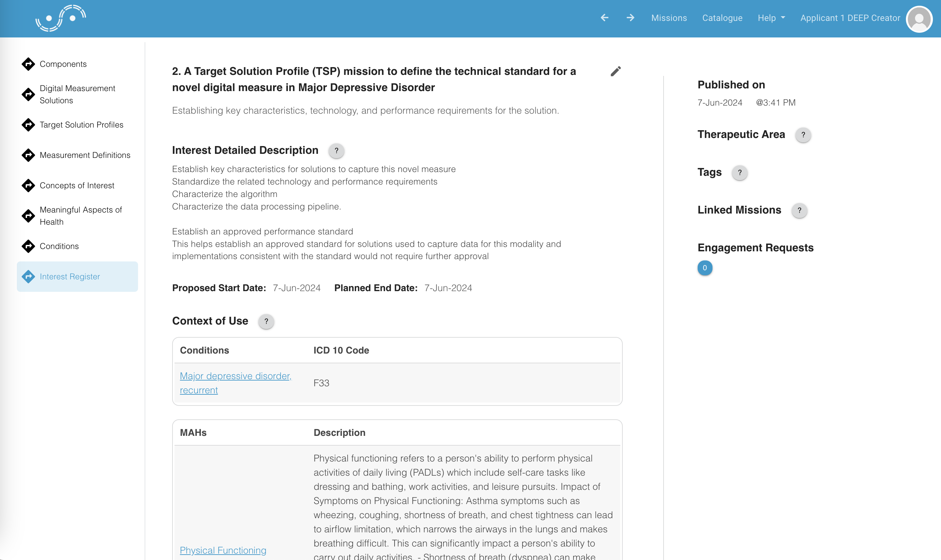Open Context of Use help icon
This screenshot has height=560, width=941.
pos(266,321)
